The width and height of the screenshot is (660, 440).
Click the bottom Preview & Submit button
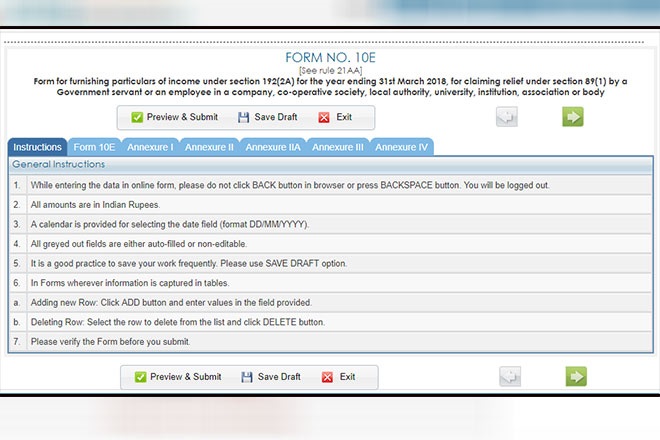coord(178,377)
